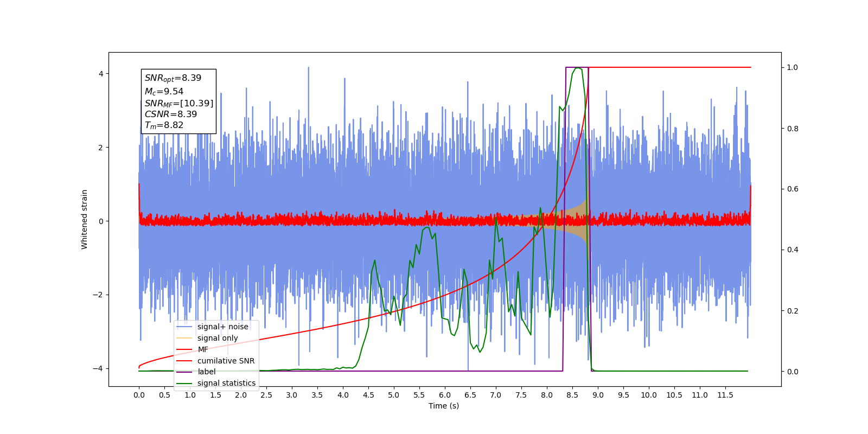Click the 10.0 tick on time axis
868x434 pixels.
pos(649,395)
